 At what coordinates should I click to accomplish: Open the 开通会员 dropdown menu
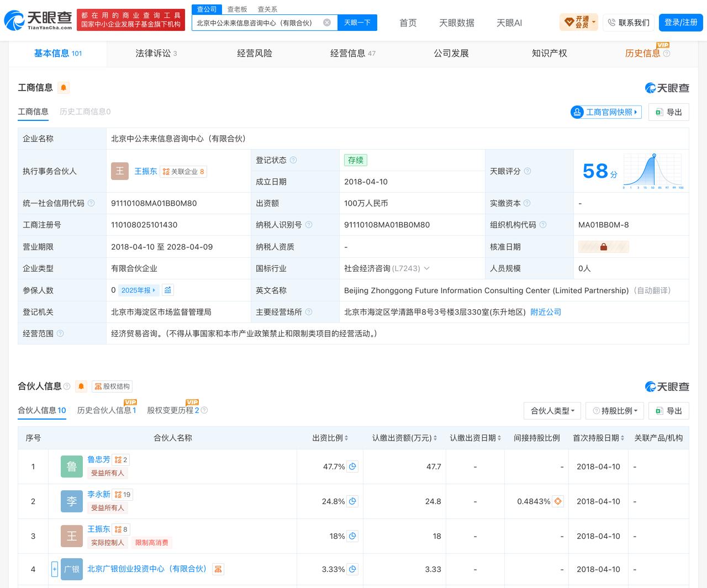[x=578, y=23]
